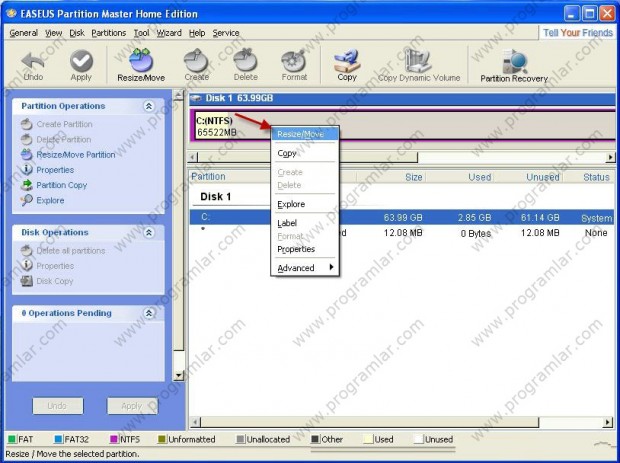The image size is (620, 463).
Task: Click the Create Partition sidebar icon
Action: (26, 124)
